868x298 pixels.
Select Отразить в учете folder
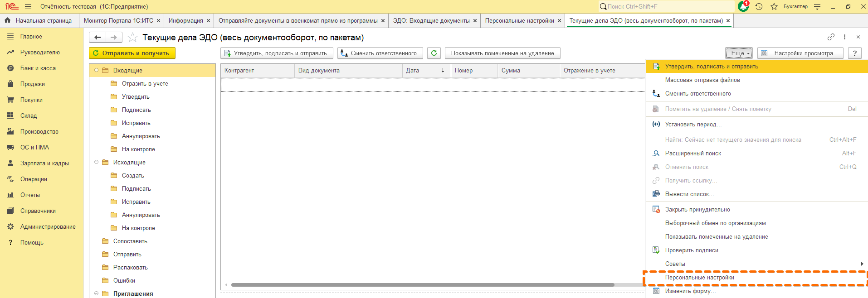[145, 83]
